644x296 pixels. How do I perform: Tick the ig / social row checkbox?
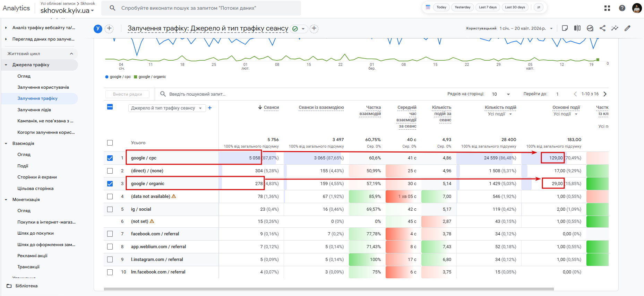pyautogui.click(x=110, y=209)
